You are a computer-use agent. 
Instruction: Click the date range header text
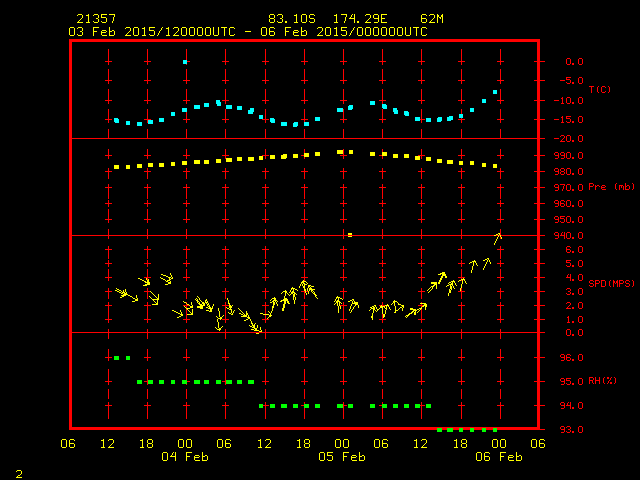tap(247, 32)
